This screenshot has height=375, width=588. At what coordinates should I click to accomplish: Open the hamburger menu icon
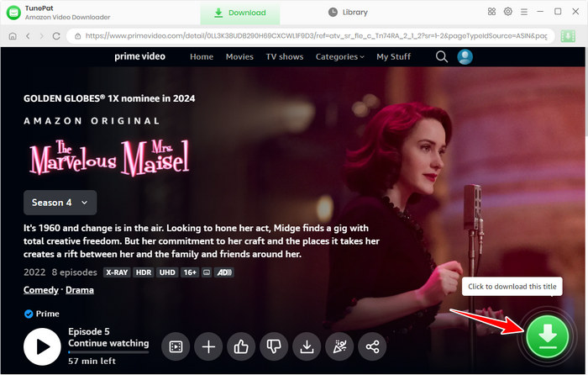pos(524,12)
